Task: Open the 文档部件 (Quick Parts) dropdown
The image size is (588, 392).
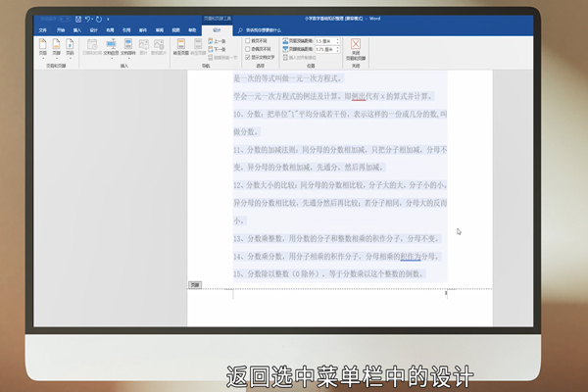Action: click(127, 48)
